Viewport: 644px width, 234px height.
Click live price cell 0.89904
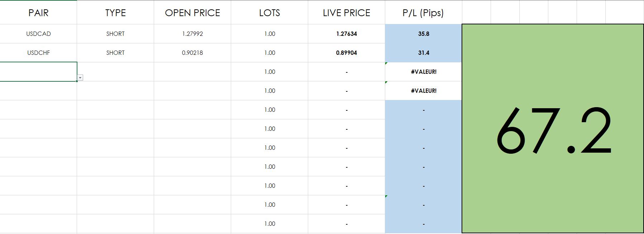point(347,53)
